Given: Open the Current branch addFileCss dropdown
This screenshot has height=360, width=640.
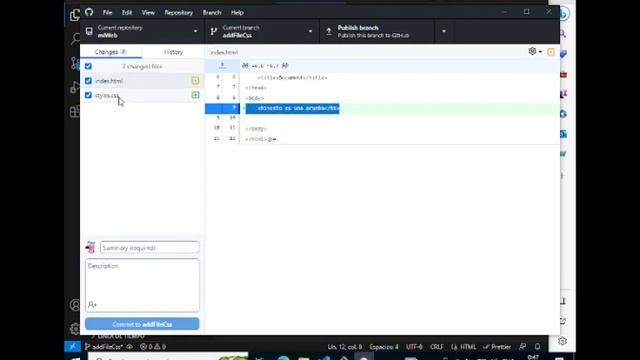Looking at the screenshot, I should tap(262, 31).
